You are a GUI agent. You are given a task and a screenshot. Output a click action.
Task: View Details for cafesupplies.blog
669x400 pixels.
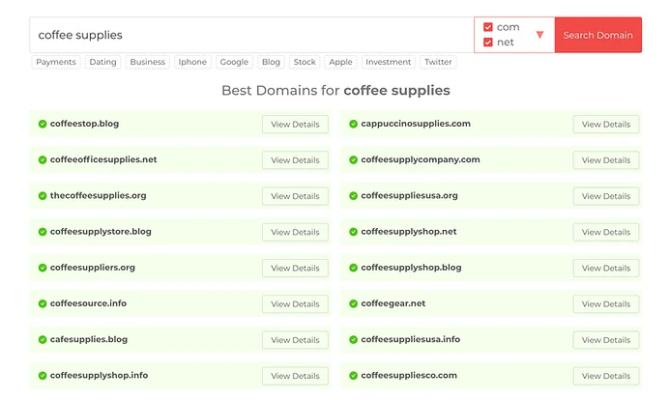295,340
